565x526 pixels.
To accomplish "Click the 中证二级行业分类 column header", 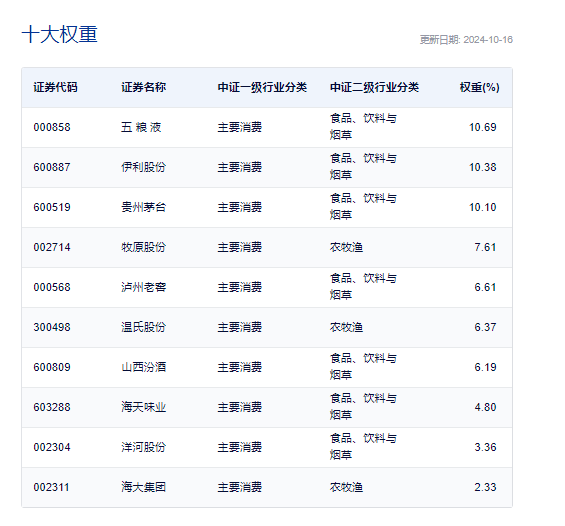I will tap(374, 87).
